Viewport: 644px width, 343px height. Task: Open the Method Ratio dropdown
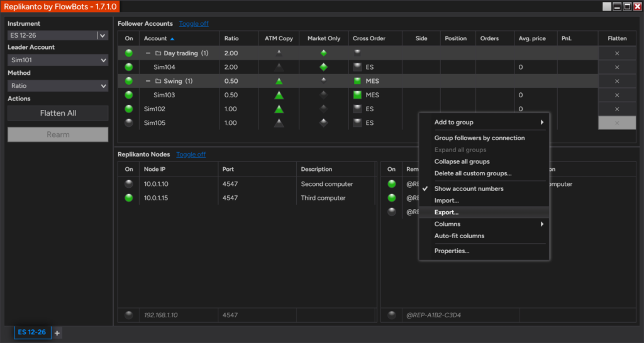(58, 85)
